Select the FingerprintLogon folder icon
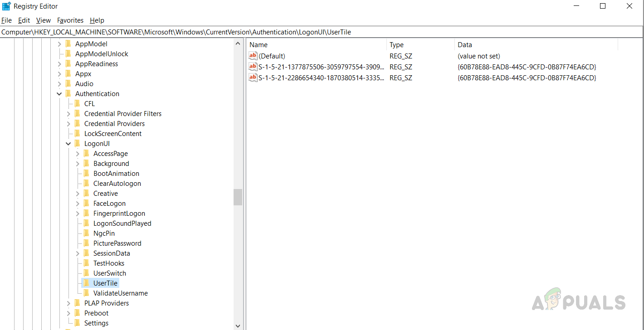The height and width of the screenshot is (330, 644). [x=87, y=214]
